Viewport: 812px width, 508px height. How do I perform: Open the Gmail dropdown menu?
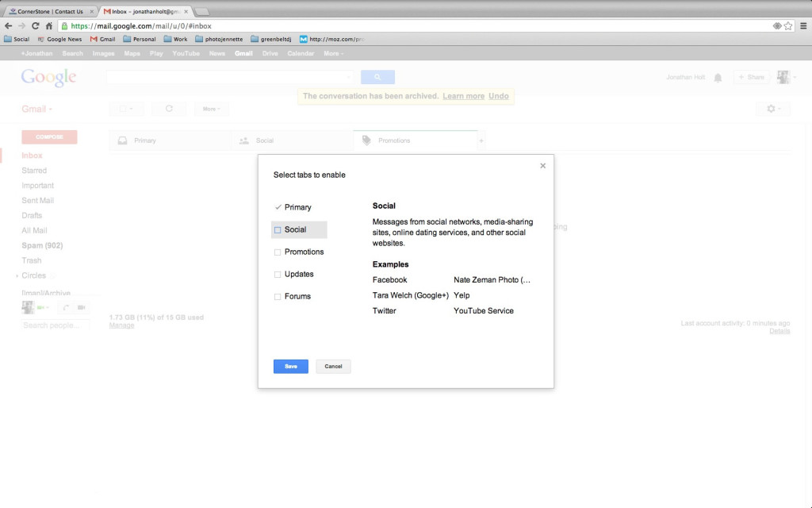(x=36, y=109)
